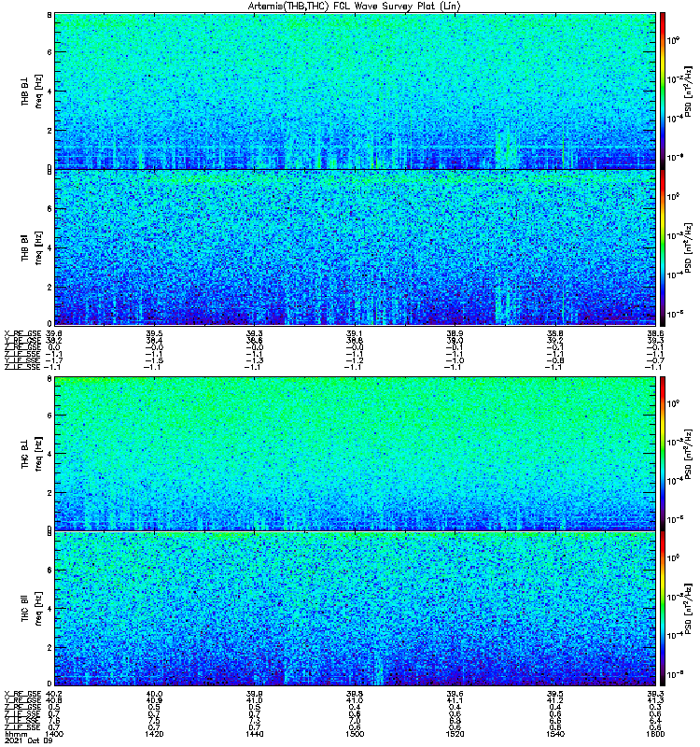Image resolution: width=700 pixels, height=747 pixels.
Task: Click the 1540 time label on bottom axis
Action: [x=555, y=734]
